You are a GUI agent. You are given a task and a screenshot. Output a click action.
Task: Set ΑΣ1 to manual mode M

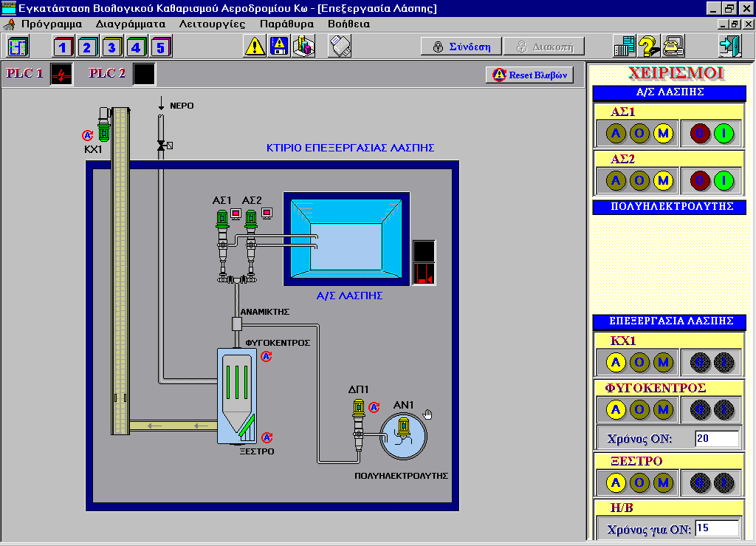tap(663, 134)
